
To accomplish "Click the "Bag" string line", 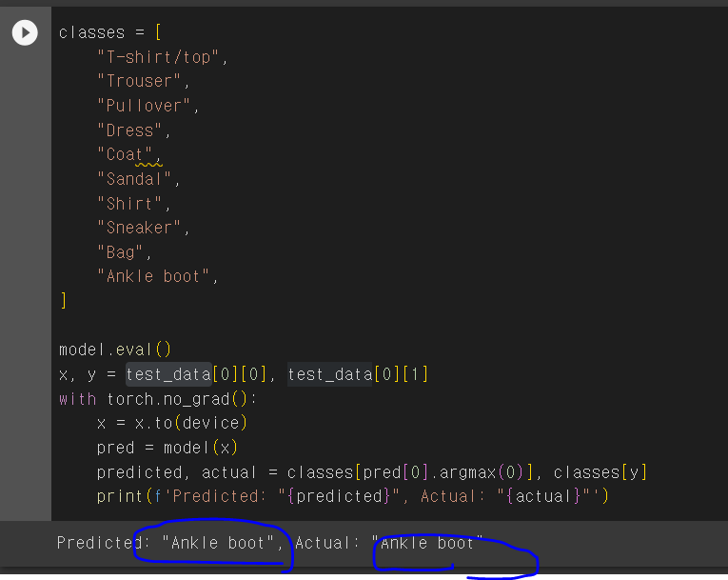I will [x=120, y=252].
